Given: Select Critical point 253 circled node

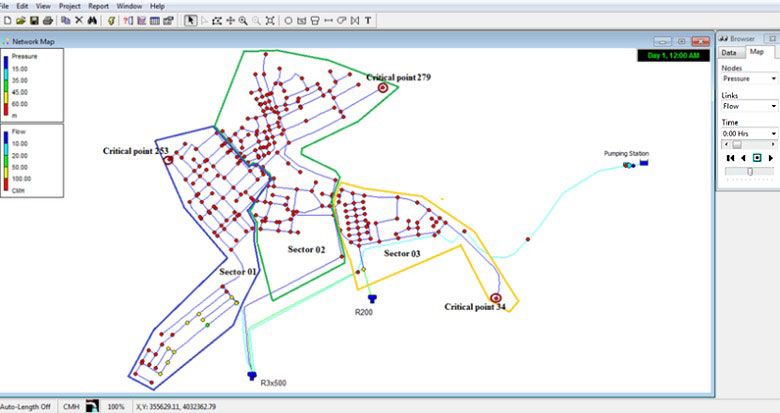Looking at the screenshot, I should tap(168, 159).
